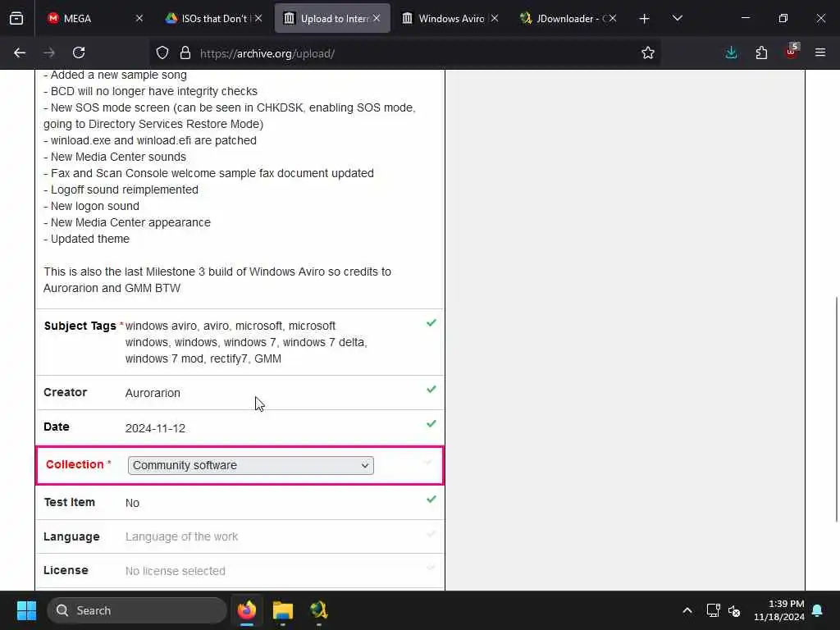The width and height of the screenshot is (840, 630).
Task: Open the notifications bell icon
Action: point(818,610)
